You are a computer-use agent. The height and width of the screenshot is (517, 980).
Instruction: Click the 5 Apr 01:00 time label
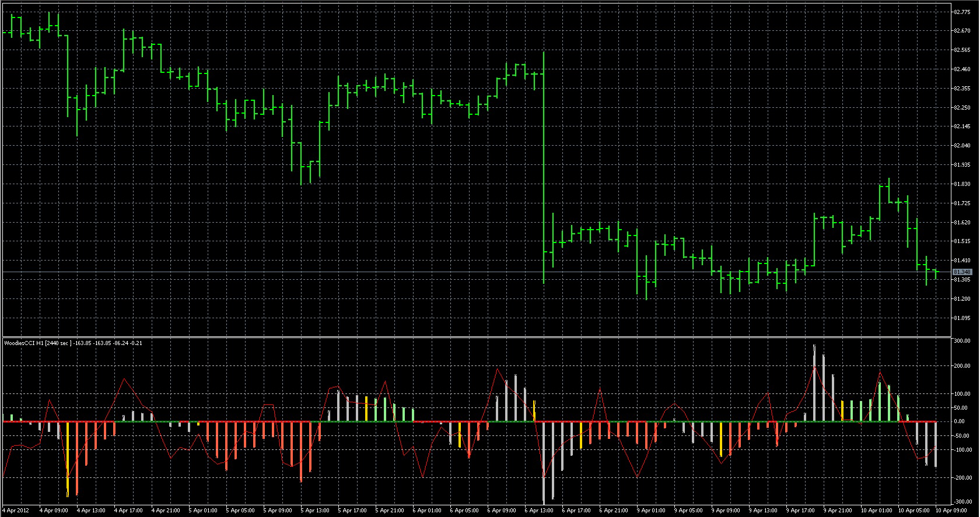(x=203, y=511)
